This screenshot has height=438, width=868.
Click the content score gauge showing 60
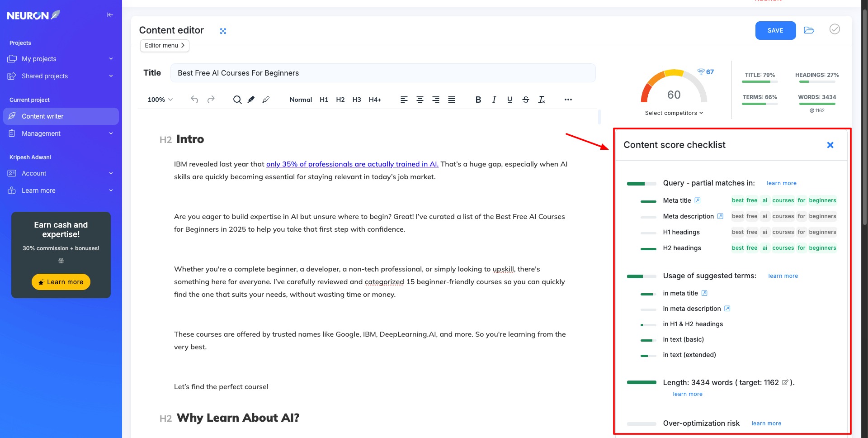click(x=674, y=87)
